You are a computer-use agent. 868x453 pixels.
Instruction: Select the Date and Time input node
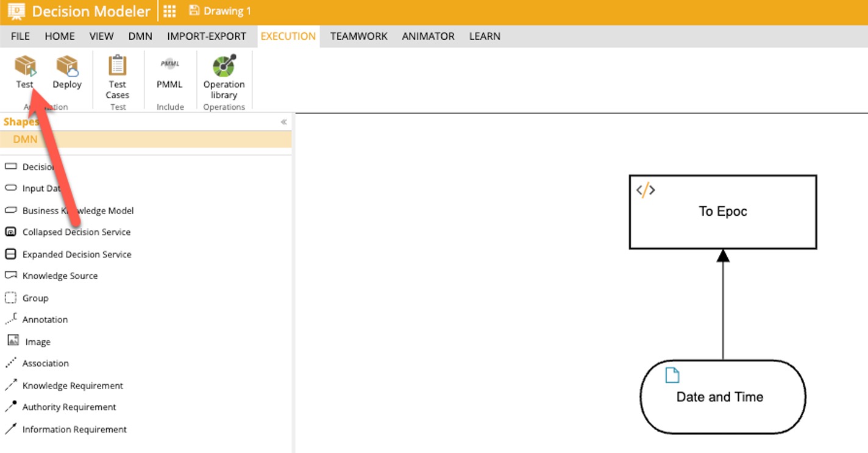pos(722,396)
